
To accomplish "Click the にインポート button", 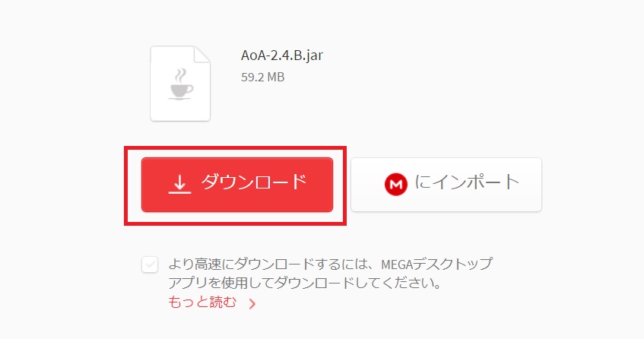I will pos(446,185).
